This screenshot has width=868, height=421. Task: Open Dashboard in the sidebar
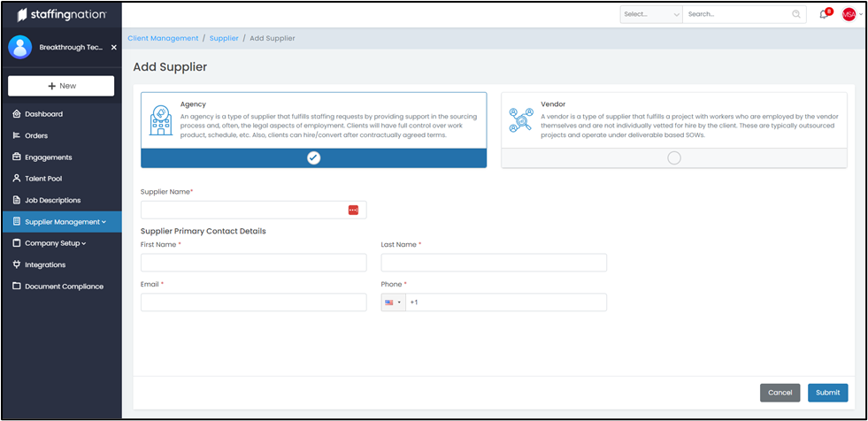pos(43,114)
